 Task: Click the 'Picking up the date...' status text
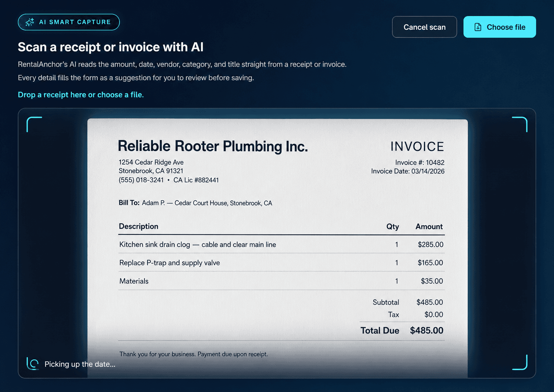(x=80, y=364)
